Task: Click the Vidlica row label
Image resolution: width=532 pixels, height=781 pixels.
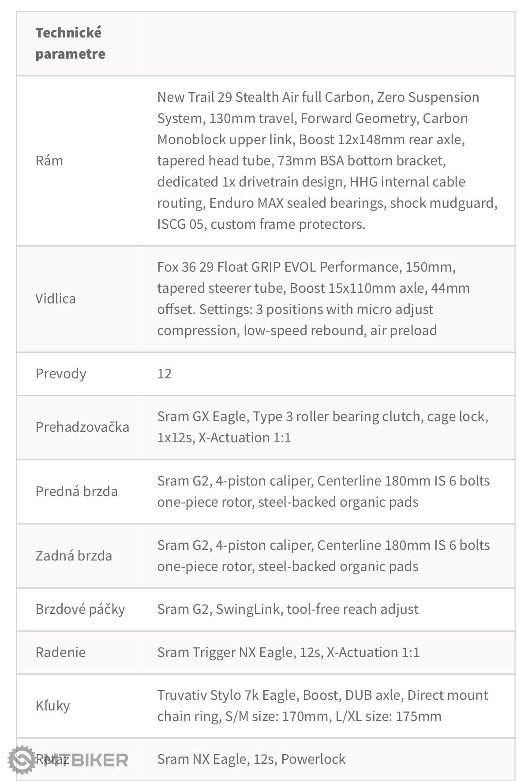Action: click(56, 299)
